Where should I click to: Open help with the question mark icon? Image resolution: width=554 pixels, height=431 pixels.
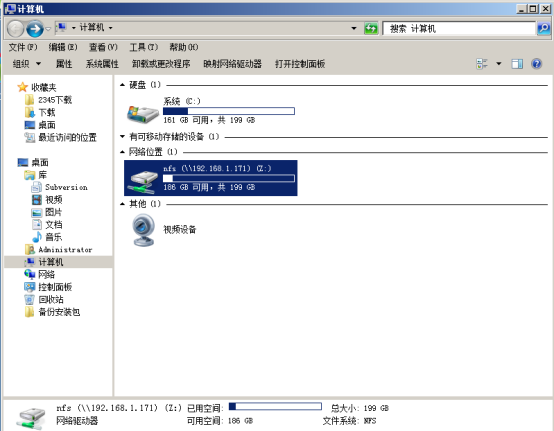point(536,64)
